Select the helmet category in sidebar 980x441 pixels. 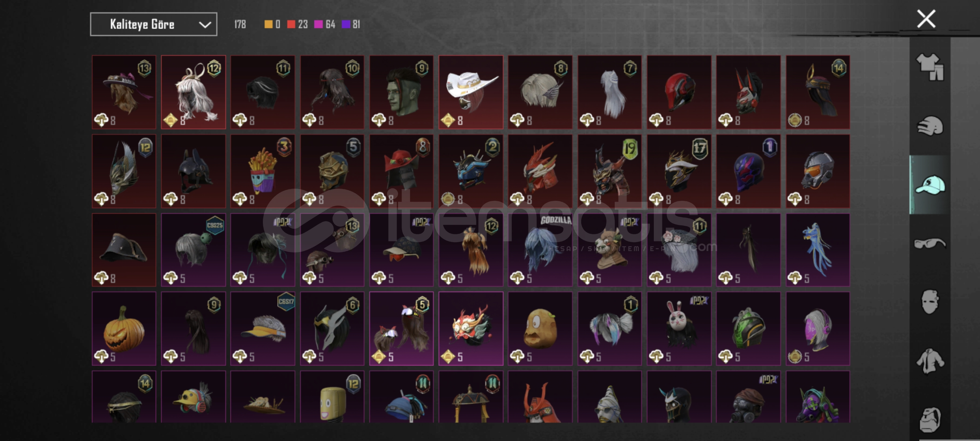tap(930, 126)
